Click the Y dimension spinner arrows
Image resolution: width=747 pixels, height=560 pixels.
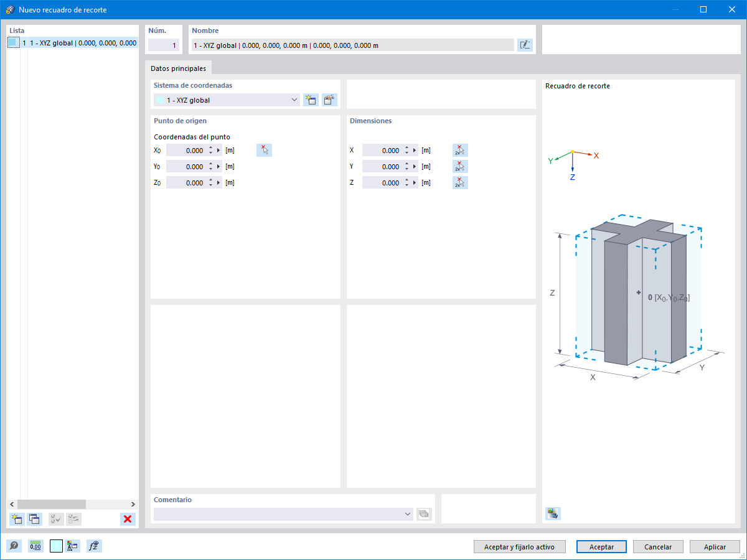point(406,166)
